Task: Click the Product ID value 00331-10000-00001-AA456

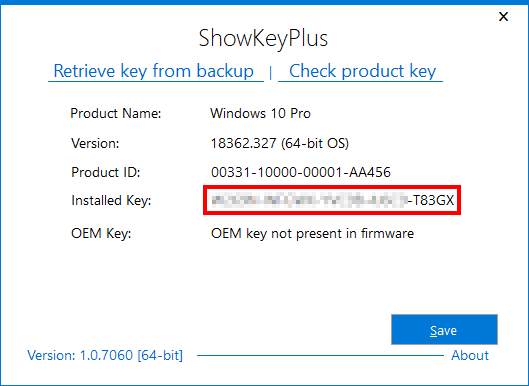Action: point(301,172)
